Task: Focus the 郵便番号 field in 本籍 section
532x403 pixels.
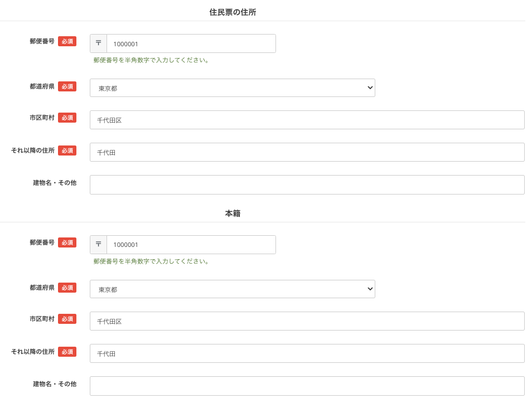Action: pos(191,245)
